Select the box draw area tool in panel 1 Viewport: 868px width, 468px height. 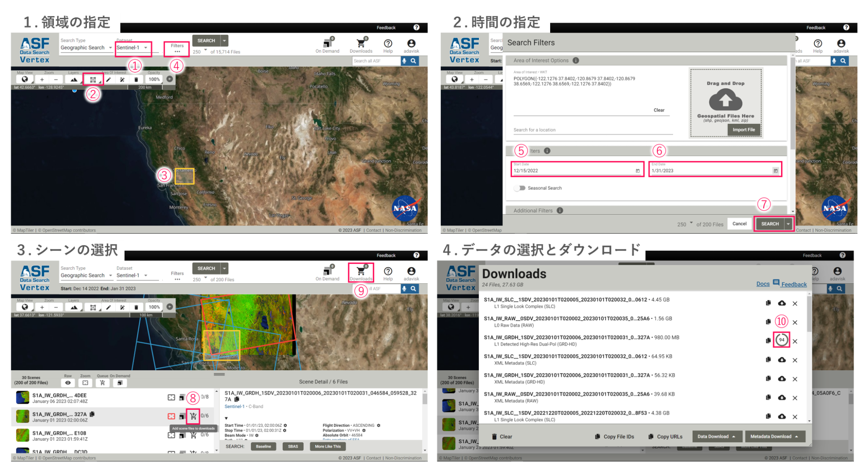click(x=93, y=80)
